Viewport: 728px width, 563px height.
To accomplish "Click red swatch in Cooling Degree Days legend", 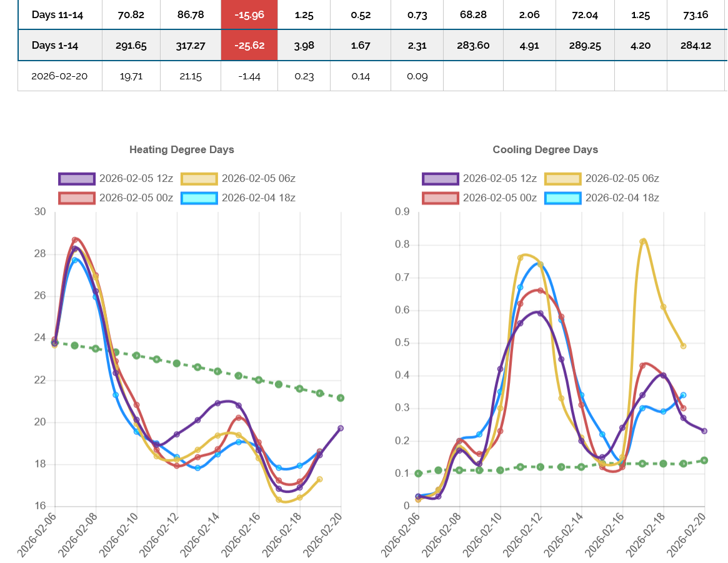I will tap(441, 198).
